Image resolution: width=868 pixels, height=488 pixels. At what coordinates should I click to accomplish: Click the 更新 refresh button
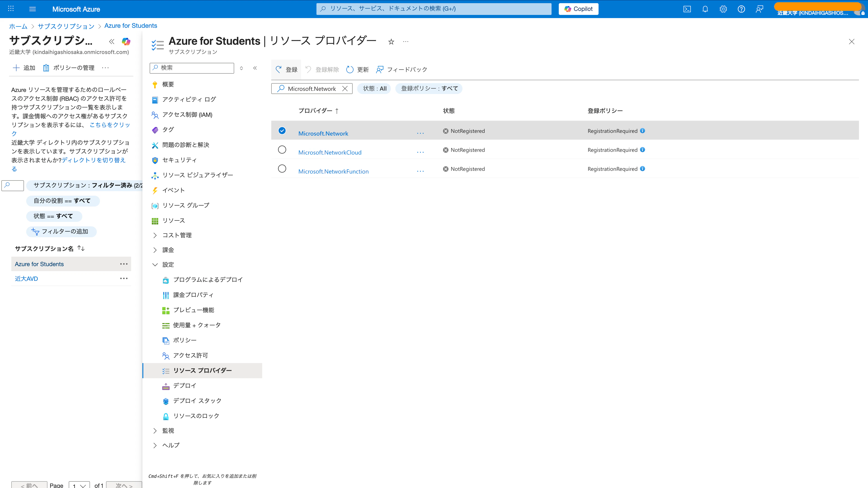pyautogui.click(x=358, y=70)
